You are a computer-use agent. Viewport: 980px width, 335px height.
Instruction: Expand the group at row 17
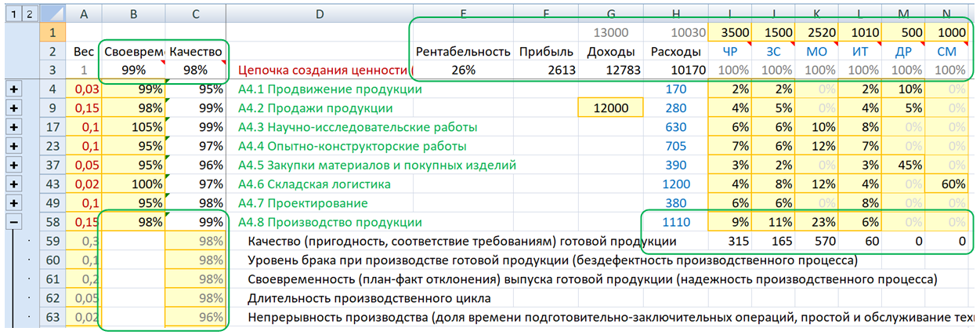13,127
